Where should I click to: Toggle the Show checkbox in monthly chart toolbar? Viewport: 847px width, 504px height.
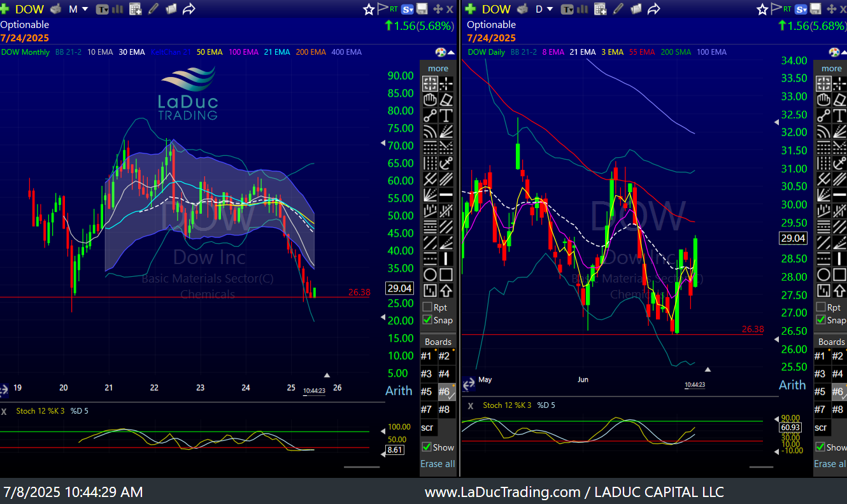(427, 447)
